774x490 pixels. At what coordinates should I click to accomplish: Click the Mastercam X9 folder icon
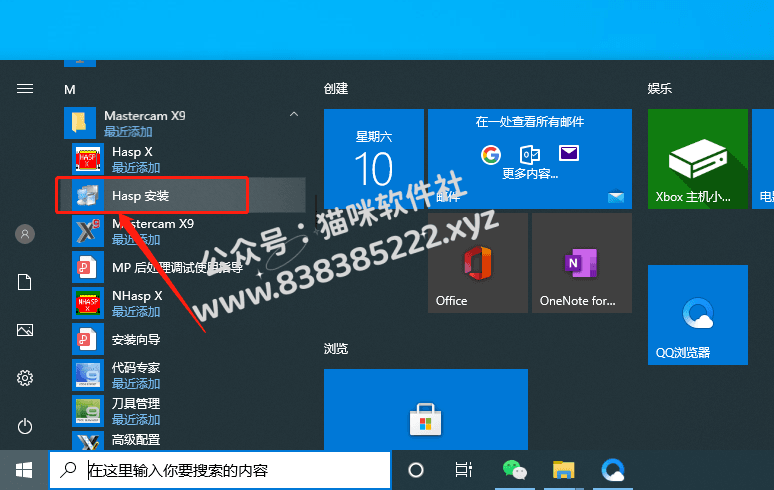click(80, 123)
